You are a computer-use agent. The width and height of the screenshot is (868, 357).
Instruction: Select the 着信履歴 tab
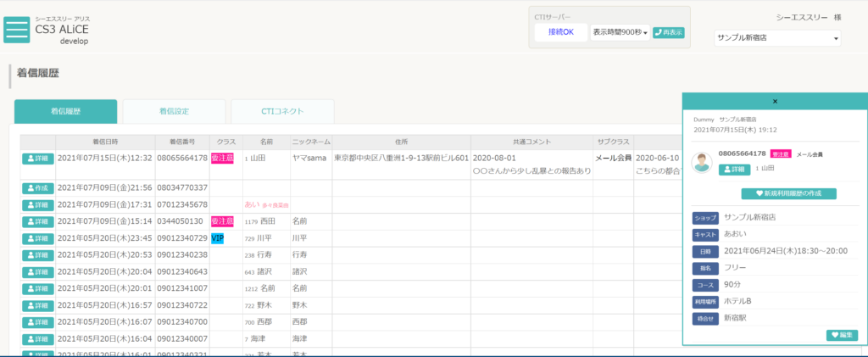pos(65,111)
